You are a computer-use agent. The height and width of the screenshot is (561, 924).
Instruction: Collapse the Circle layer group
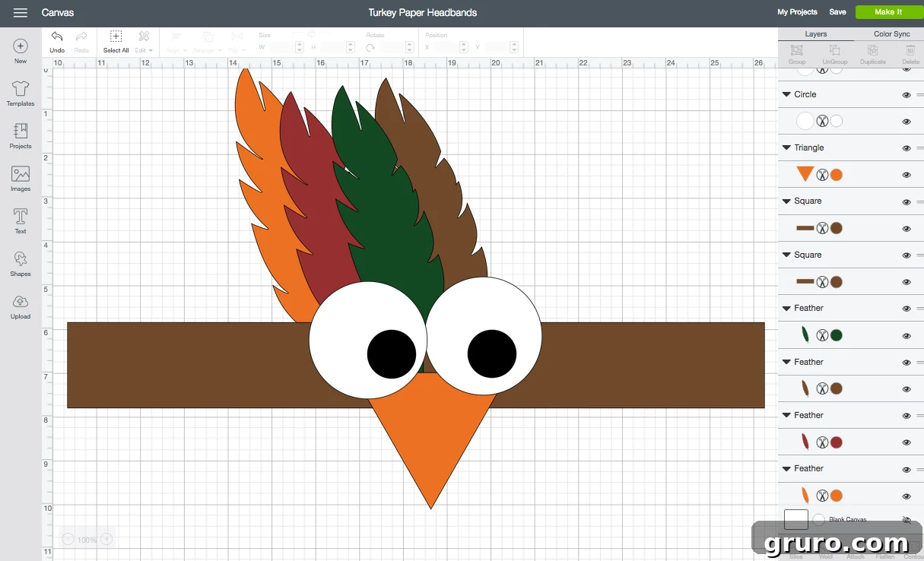pyautogui.click(x=786, y=94)
